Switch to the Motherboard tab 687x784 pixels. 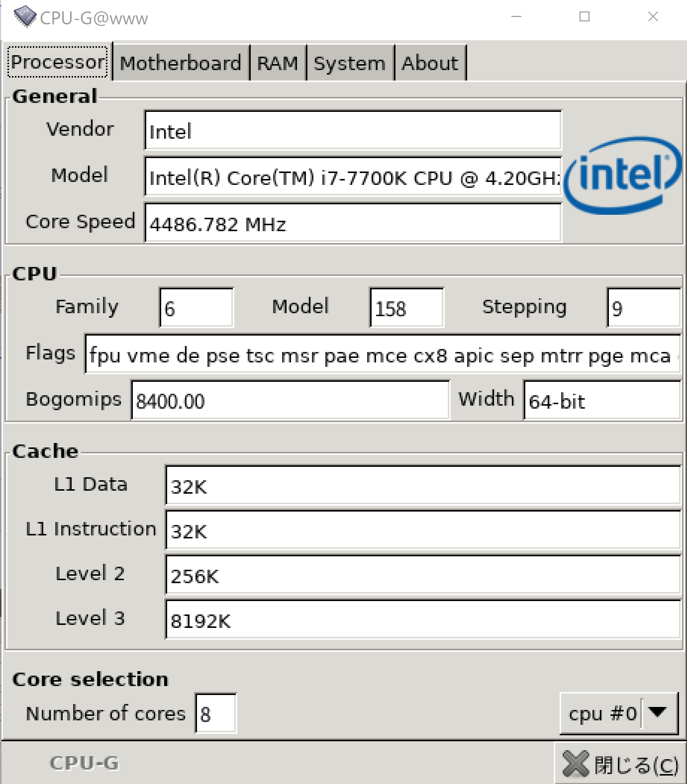tap(181, 63)
